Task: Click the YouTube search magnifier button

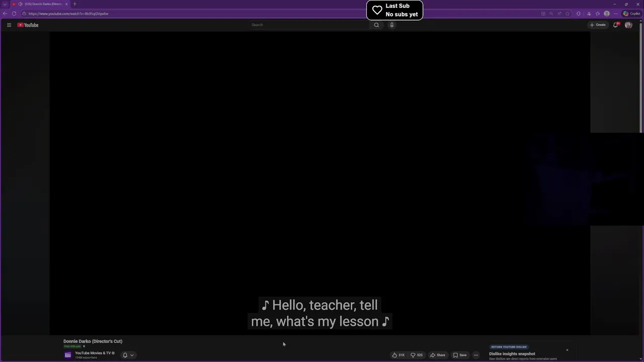Action: pos(376,25)
